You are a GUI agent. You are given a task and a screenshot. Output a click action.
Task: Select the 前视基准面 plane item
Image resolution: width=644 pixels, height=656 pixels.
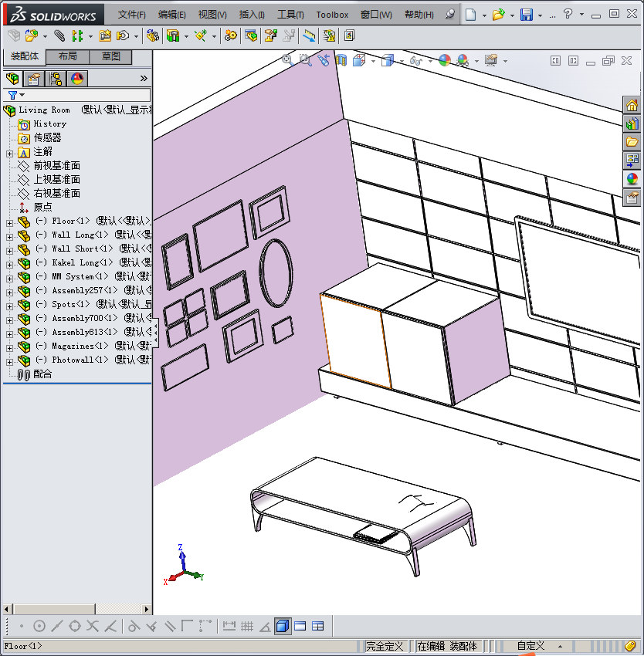point(56,166)
